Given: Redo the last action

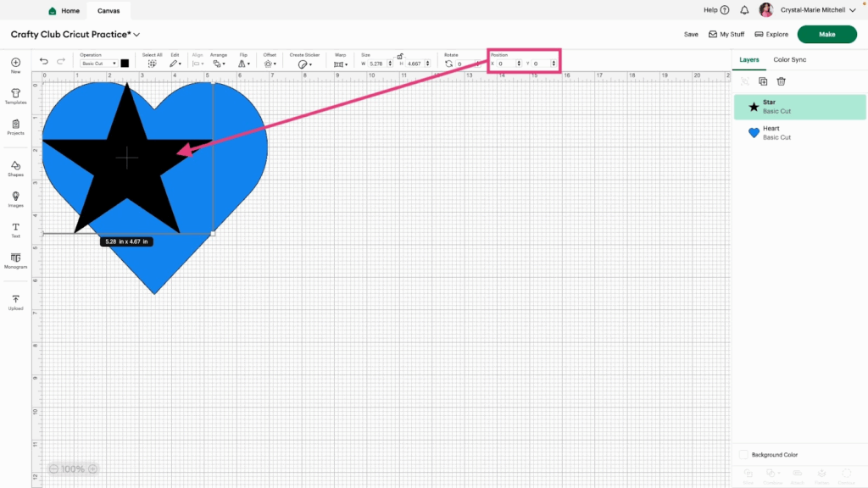Looking at the screenshot, I should 61,61.
